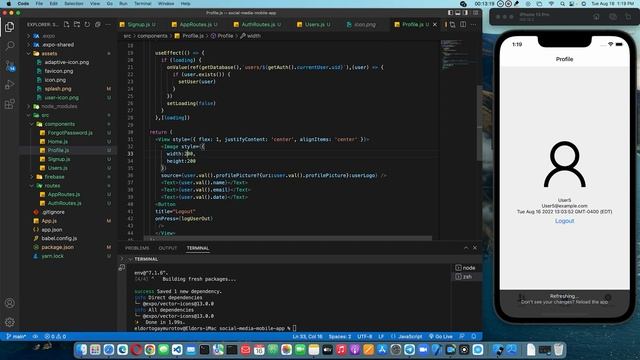
Task: Open Terminal menu in macOS menu bar
Action: (142, 4)
